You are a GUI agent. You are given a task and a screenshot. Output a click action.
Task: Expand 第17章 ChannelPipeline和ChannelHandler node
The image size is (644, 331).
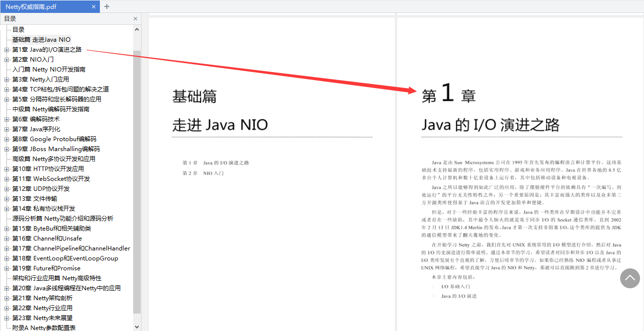6,248
